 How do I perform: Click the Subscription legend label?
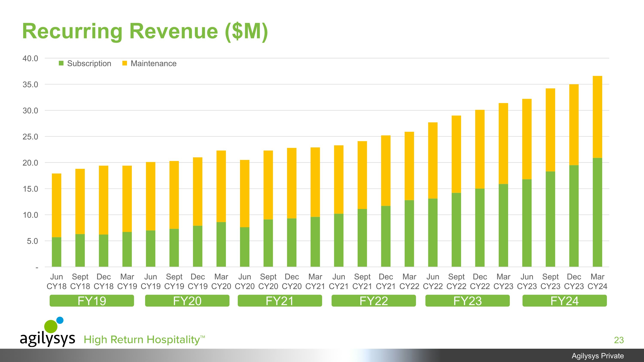(89, 64)
